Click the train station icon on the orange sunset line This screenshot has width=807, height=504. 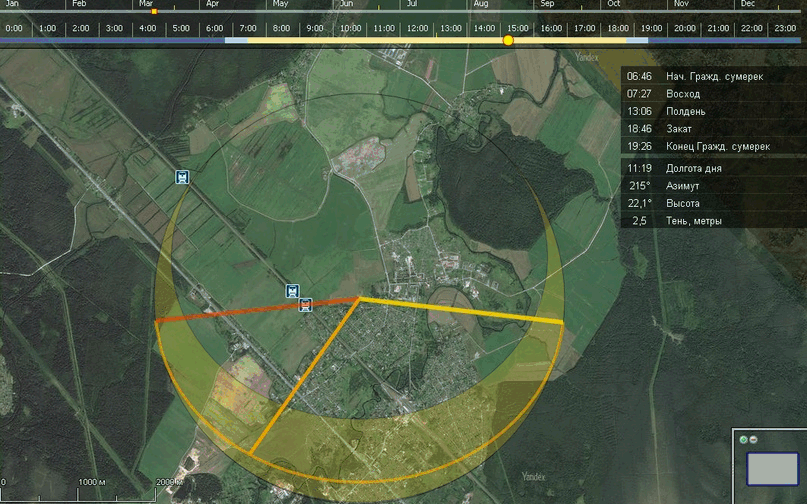[x=306, y=304]
